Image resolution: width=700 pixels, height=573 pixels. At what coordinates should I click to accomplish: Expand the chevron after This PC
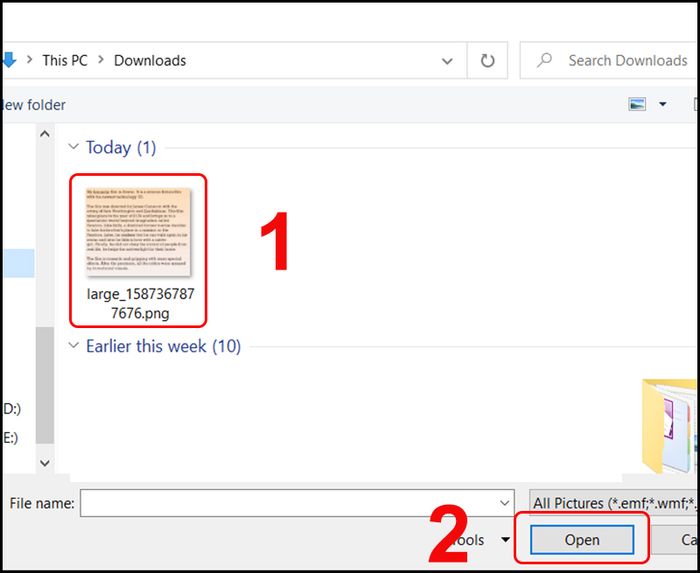click(x=101, y=59)
